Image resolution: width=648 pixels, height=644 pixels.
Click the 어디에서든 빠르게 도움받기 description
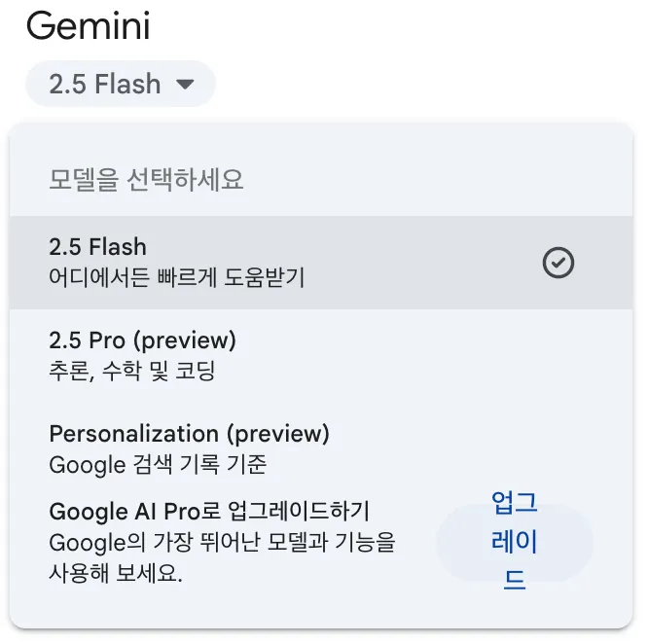[177, 277]
